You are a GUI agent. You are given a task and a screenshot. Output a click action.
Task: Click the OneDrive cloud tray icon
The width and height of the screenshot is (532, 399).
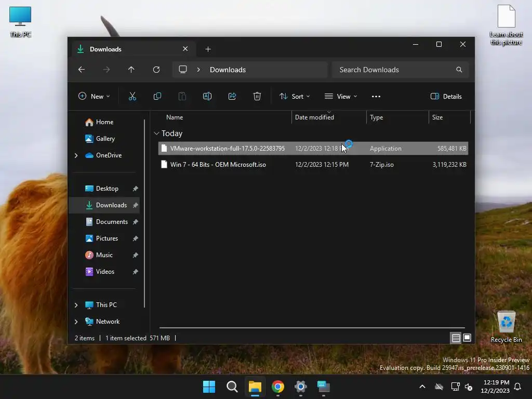click(x=439, y=387)
